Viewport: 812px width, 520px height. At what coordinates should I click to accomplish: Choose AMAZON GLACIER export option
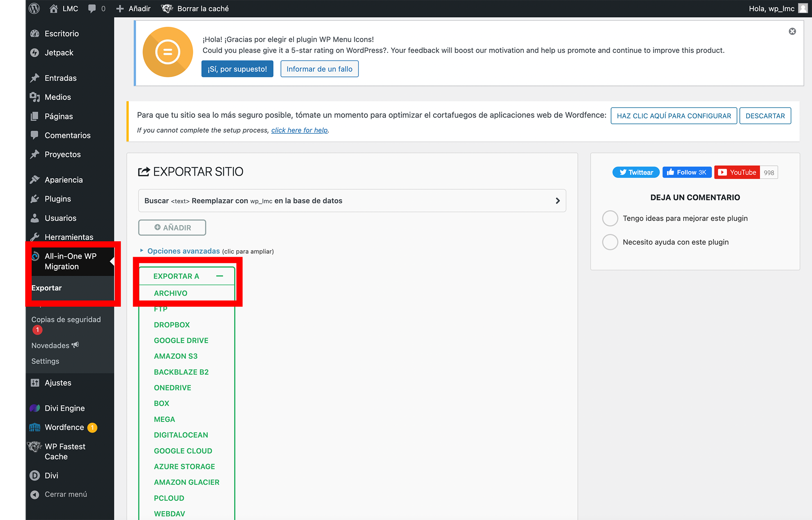[187, 482]
